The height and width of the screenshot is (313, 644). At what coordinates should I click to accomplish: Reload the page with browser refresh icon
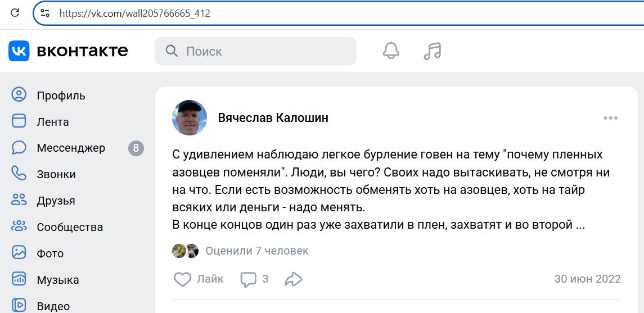coord(15,13)
